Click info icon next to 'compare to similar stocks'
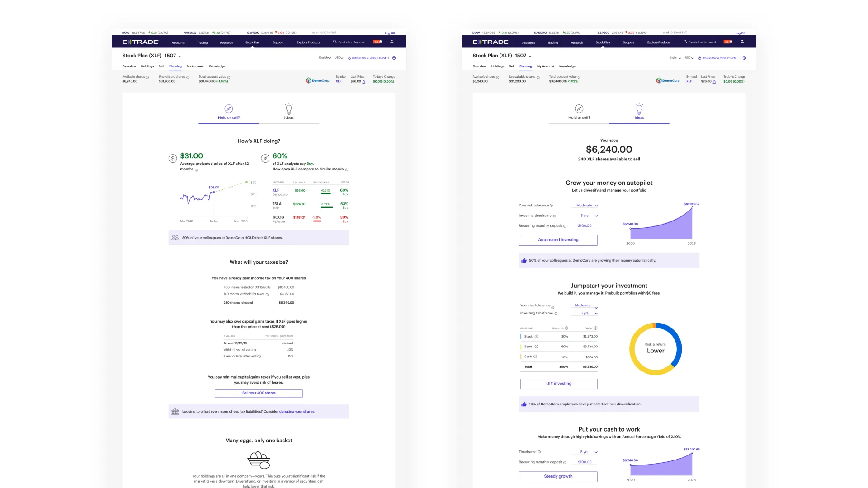 (x=347, y=170)
